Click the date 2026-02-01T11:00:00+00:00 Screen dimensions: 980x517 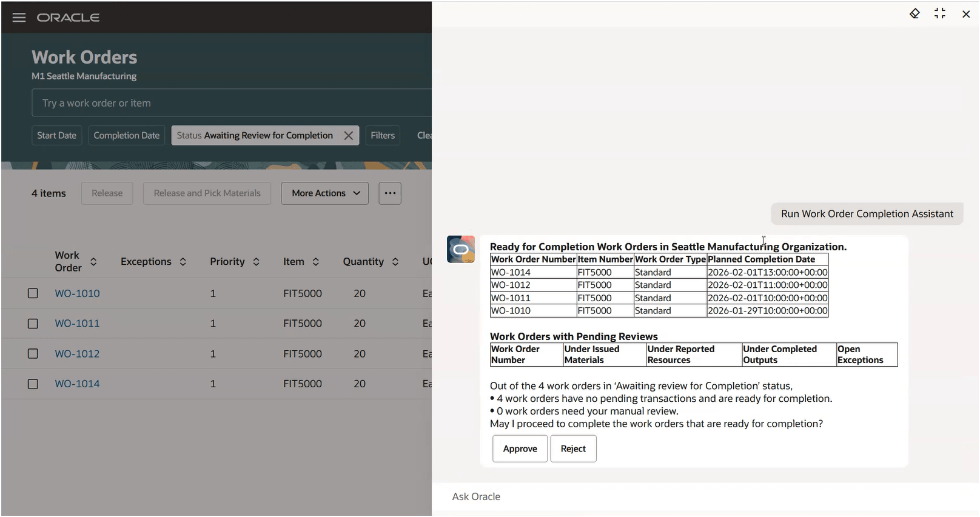pos(768,285)
